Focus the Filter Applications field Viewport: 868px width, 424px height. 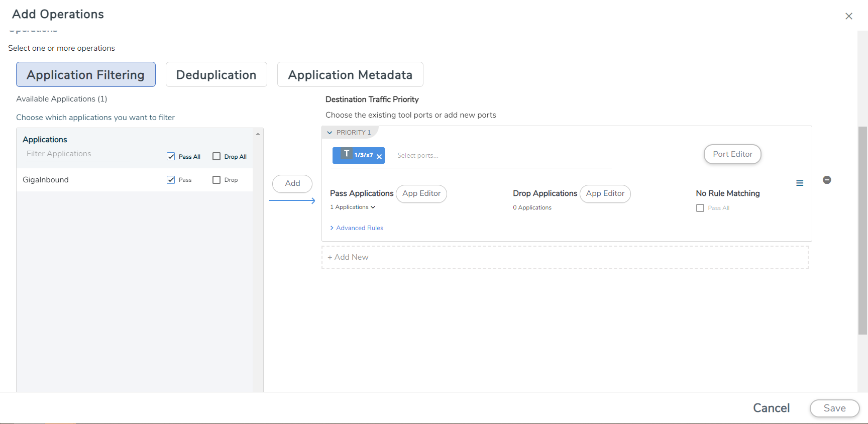pos(78,154)
